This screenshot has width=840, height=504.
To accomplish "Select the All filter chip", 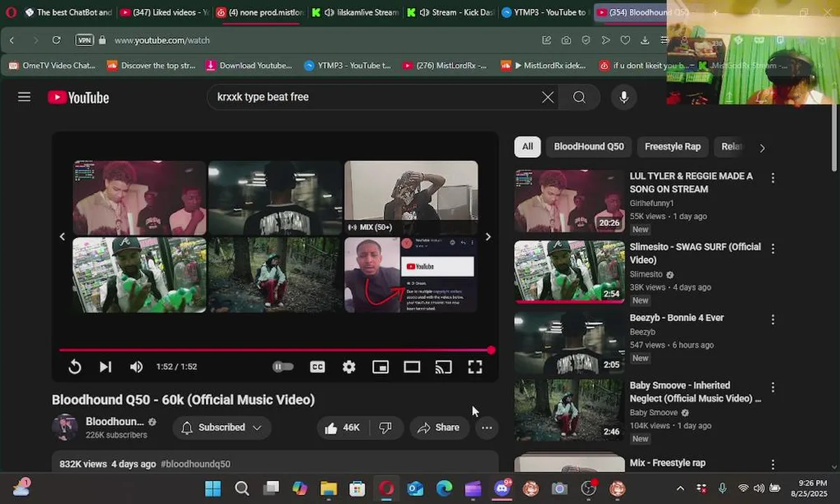I will [x=527, y=147].
